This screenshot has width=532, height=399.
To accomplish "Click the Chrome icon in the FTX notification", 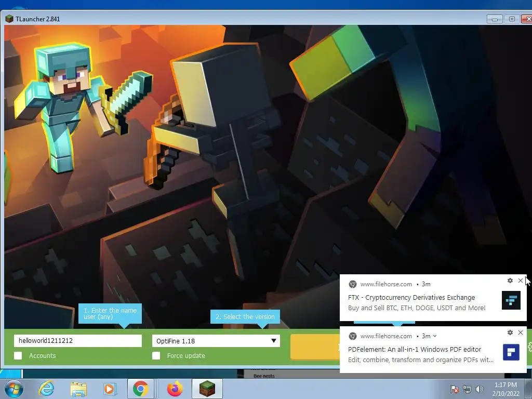I will click(x=353, y=284).
